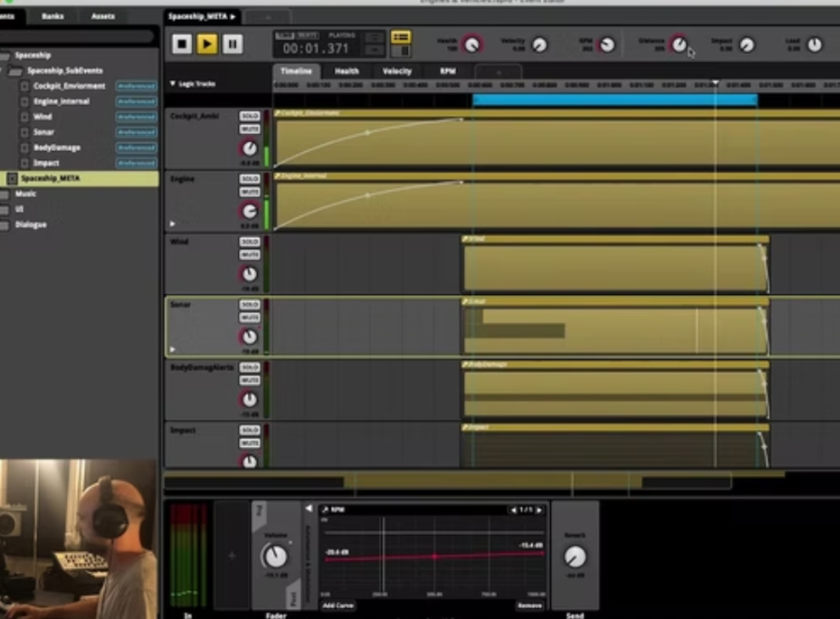
Task: Click the Fader Volume knob
Action: (275, 557)
